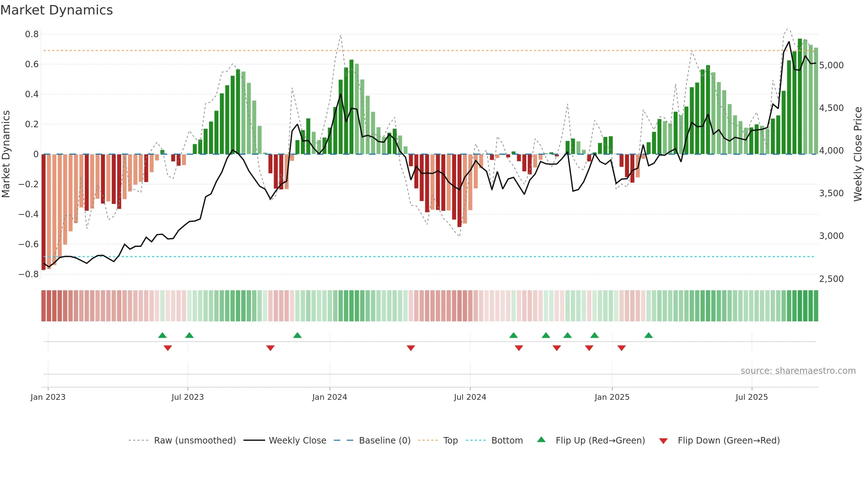The width and height of the screenshot is (868, 488).
Task: Click the −0.8 left-axis tick label
Action: [x=29, y=274]
